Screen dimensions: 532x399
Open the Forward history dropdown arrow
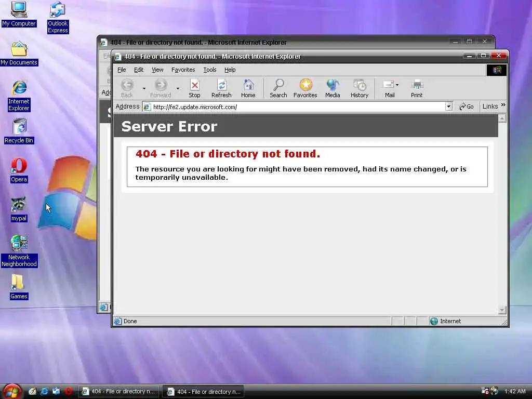pyautogui.click(x=178, y=88)
